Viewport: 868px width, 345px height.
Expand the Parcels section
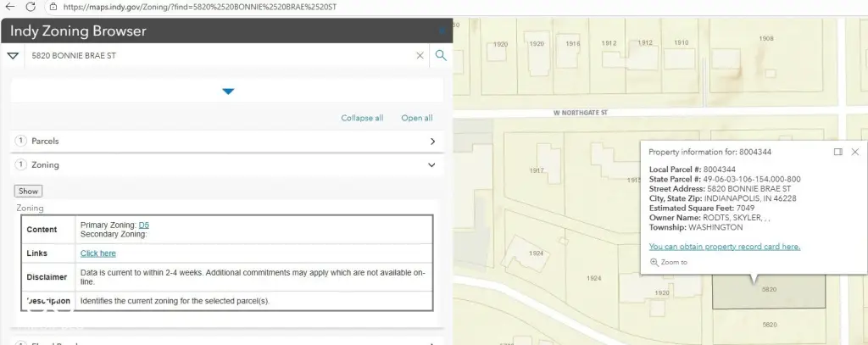[432, 142]
